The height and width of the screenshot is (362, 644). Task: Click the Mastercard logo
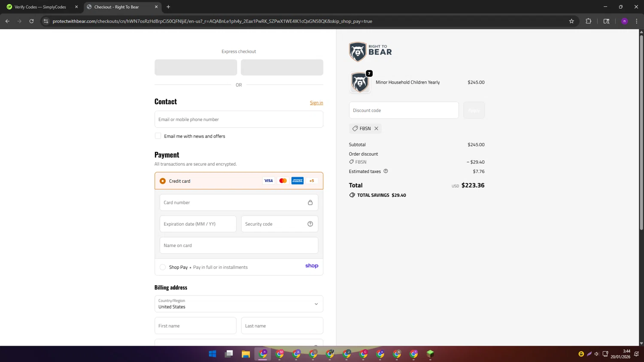coord(283,181)
